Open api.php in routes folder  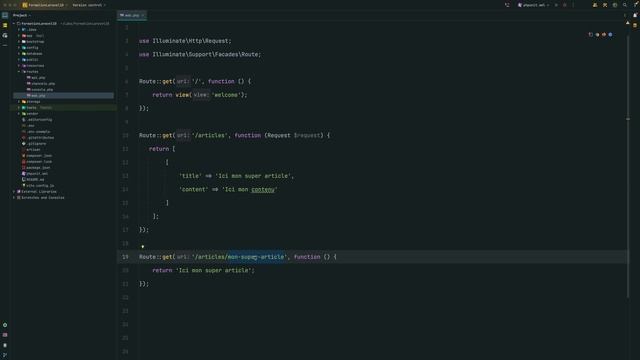36,78
